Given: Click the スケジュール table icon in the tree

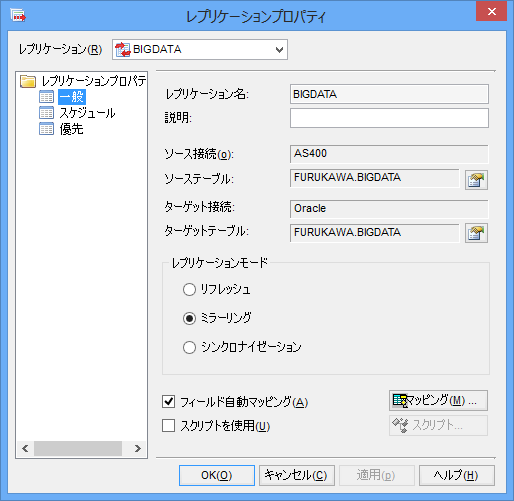Looking at the screenshot, I should pos(46,113).
